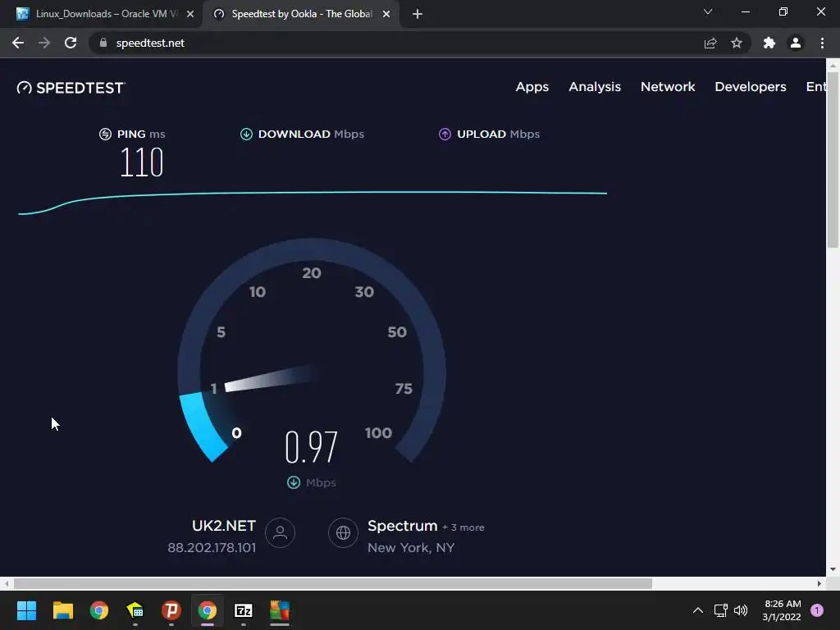
Task: Open the first Chrome icon on taskbar
Action: (x=99, y=610)
